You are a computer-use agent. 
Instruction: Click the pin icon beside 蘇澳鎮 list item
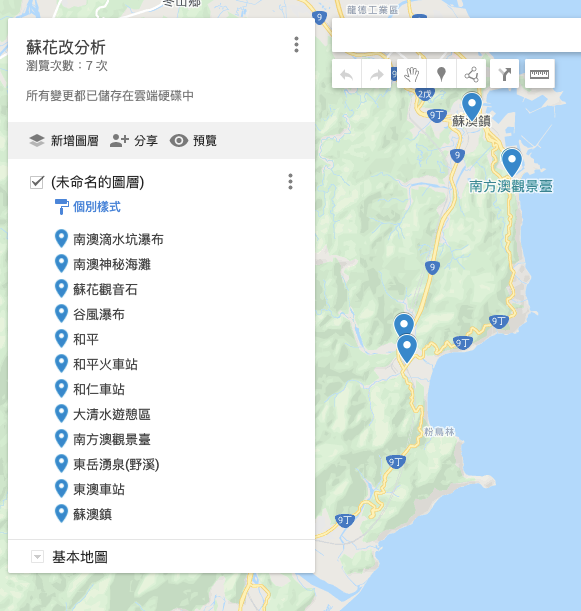61,513
